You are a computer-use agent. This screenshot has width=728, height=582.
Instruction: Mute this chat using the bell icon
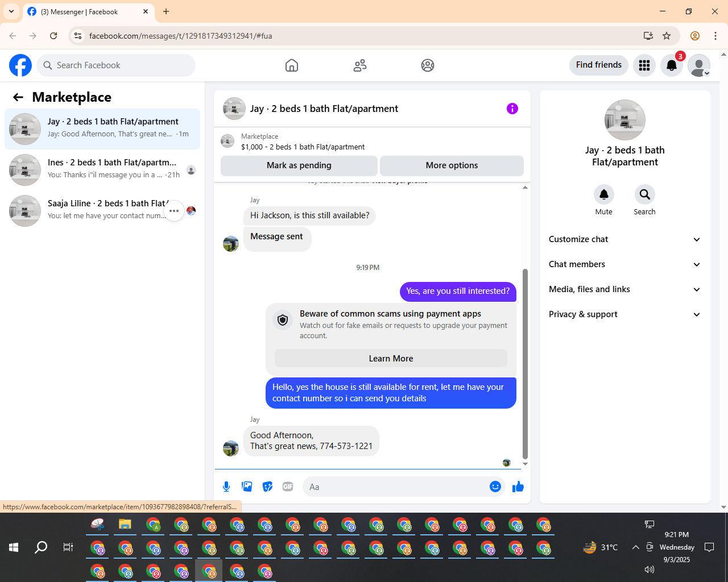point(604,194)
